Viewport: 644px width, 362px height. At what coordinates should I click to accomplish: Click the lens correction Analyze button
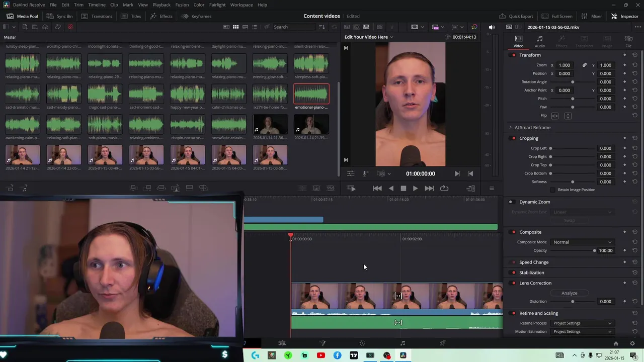(569, 293)
